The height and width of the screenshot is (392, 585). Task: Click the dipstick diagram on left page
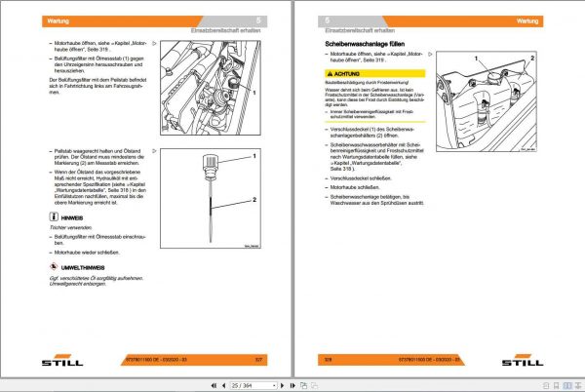pyautogui.click(x=211, y=198)
